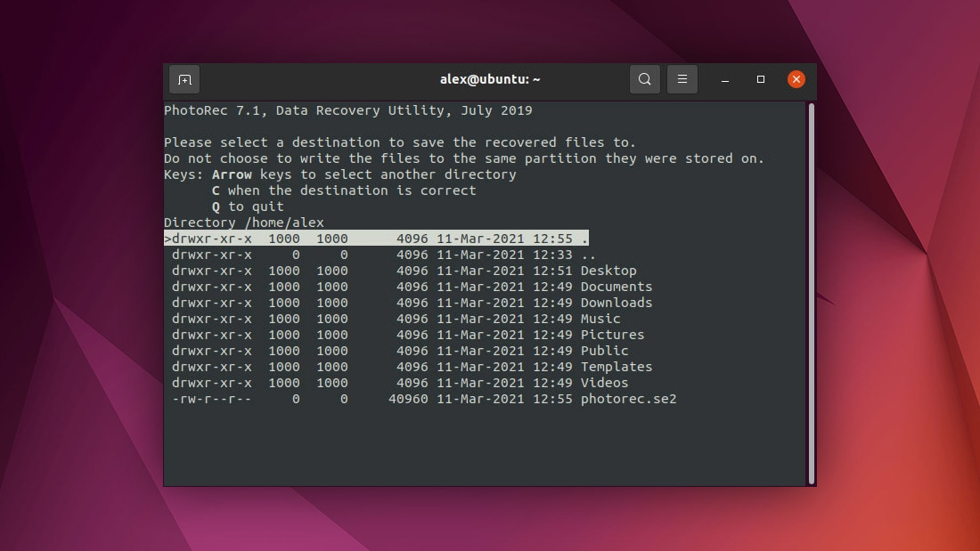Minimize the terminal window

[725, 80]
